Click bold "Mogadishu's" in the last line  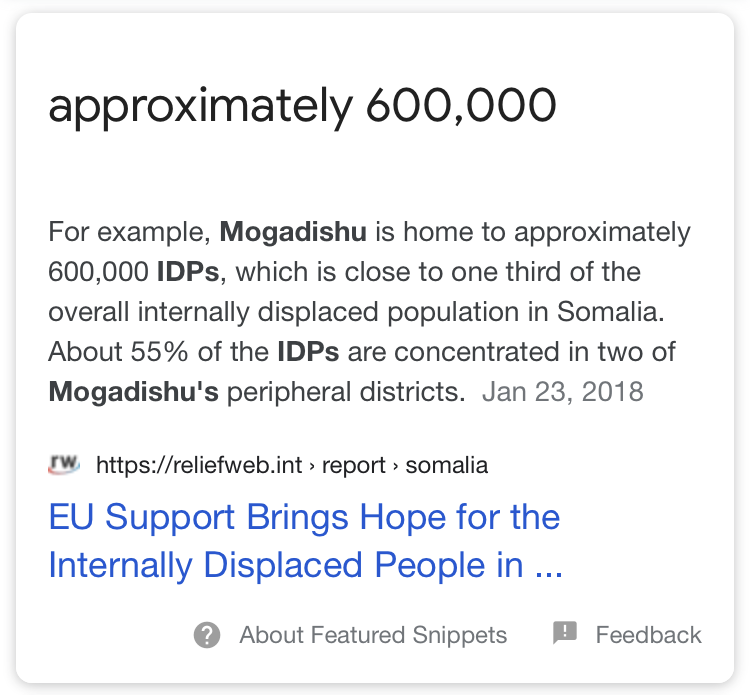tap(133, 391)
